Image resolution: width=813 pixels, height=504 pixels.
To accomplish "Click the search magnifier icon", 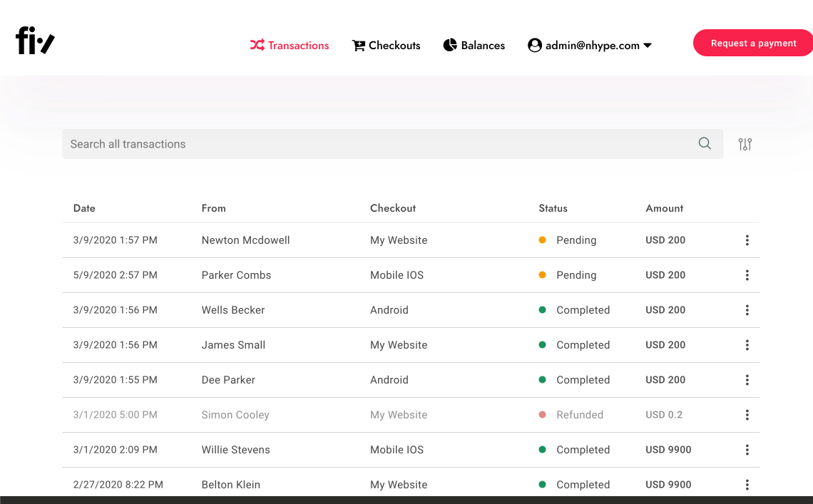I will [705, 143].
